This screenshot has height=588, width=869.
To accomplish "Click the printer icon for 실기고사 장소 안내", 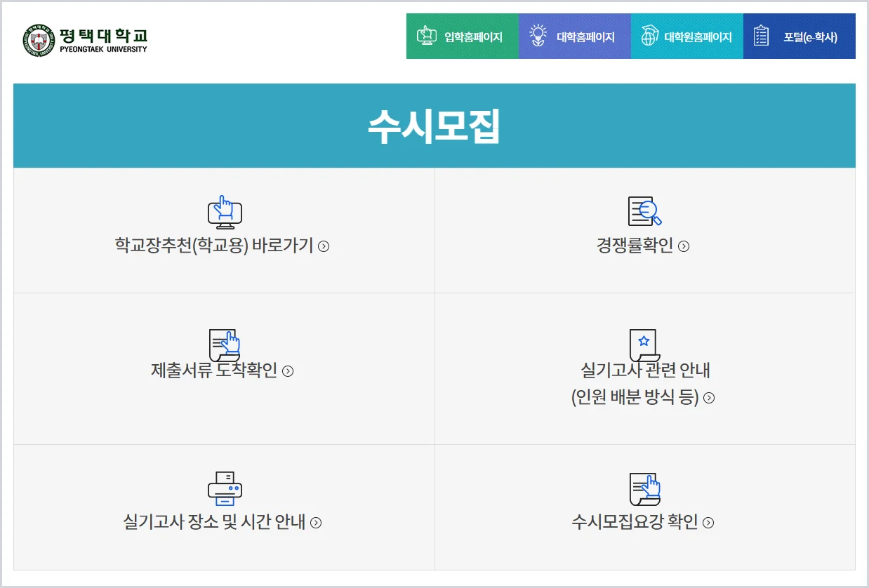I will pyautogui.click(x=225, y=488).
